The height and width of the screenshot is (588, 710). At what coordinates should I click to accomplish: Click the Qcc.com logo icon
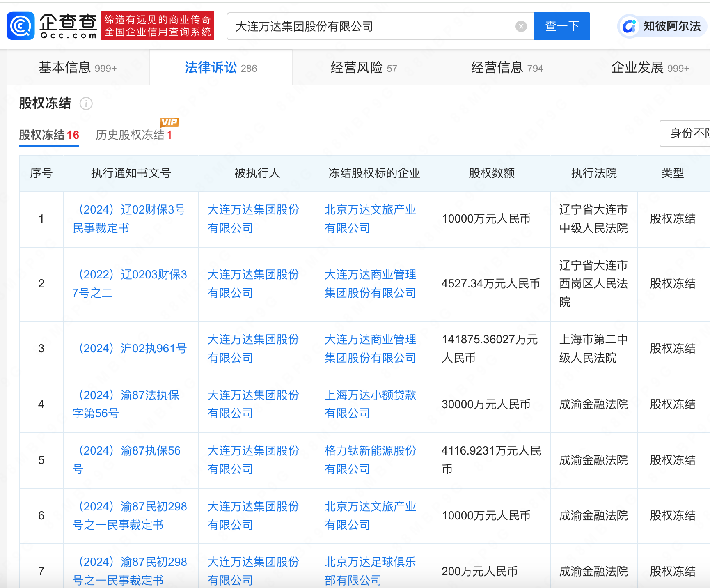21,26
